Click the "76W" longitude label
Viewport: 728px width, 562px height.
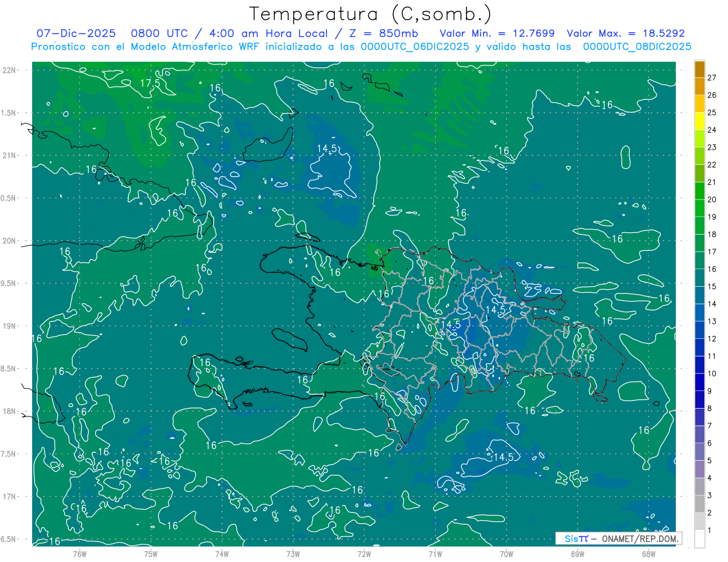(x=79, y=554)
